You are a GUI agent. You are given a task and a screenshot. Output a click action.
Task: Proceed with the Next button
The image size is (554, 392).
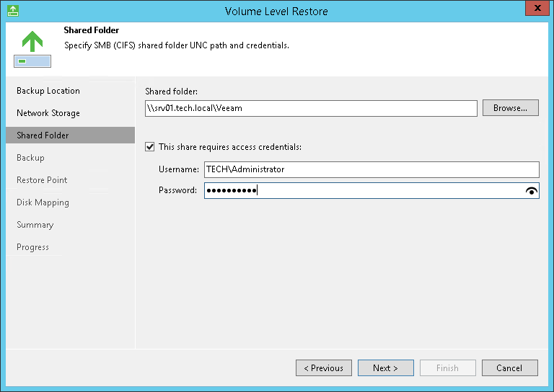[x=386, y=368]
